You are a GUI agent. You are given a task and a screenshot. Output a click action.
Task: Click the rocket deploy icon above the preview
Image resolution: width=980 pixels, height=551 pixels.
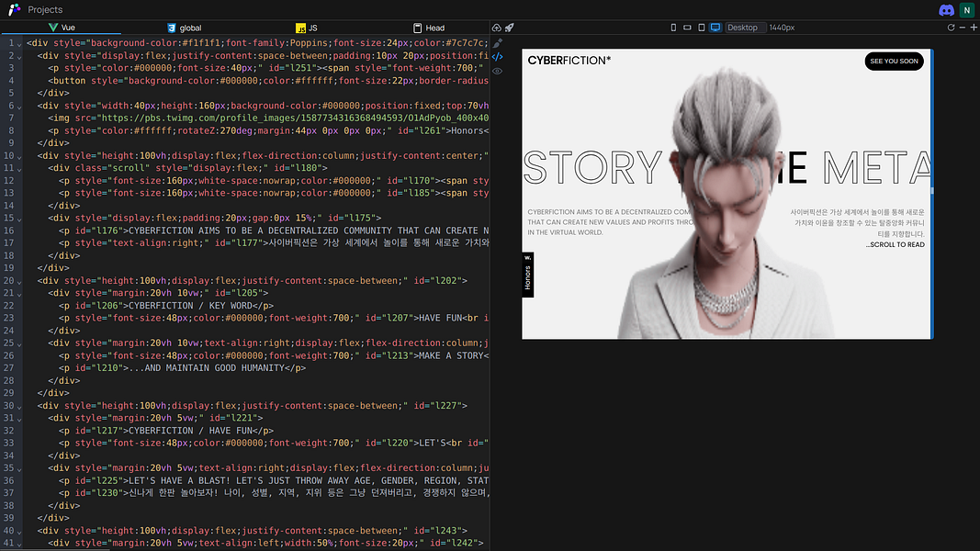pyautogui.click(x=509, y=28)
